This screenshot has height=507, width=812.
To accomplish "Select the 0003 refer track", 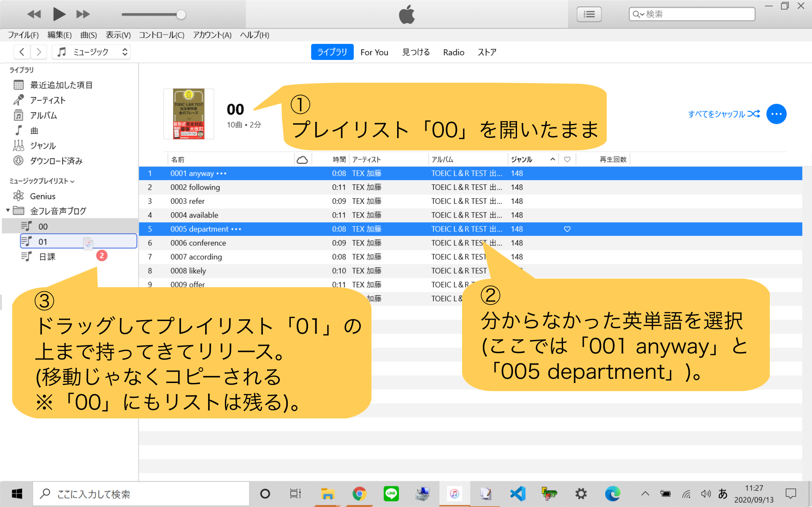I will tap(471, 201).
